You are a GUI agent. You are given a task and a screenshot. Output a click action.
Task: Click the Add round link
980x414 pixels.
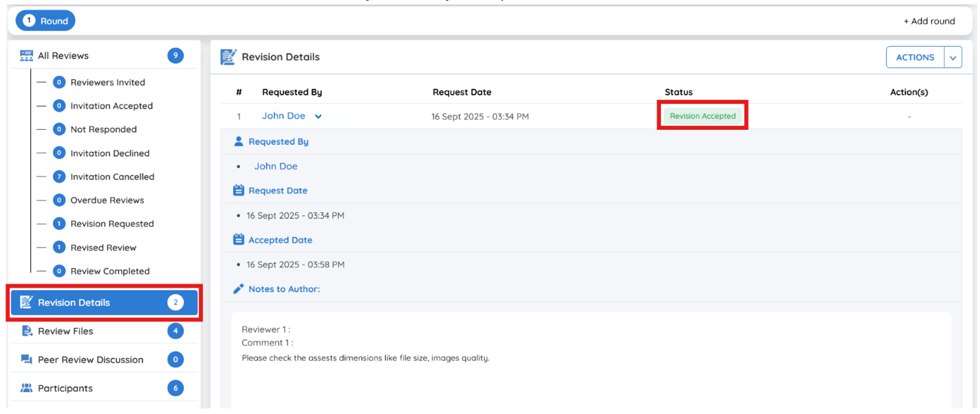929,21
